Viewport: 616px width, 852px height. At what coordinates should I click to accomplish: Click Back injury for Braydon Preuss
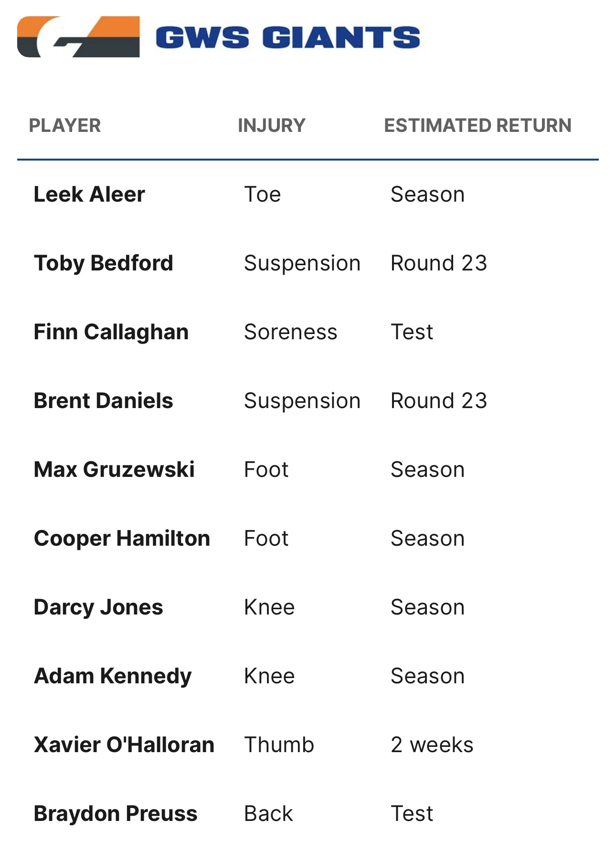(x=268, y=814)
